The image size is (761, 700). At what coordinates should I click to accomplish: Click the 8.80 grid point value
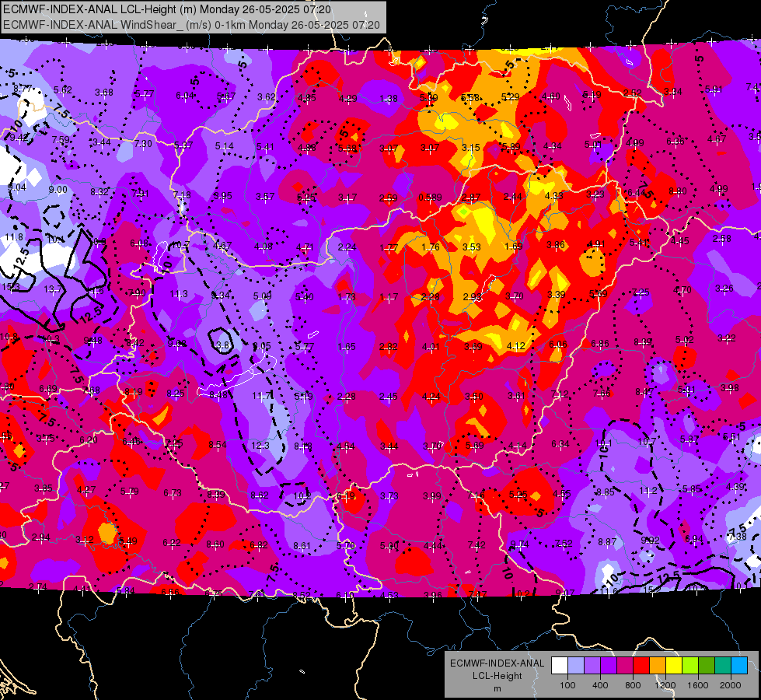pos(678,191)
